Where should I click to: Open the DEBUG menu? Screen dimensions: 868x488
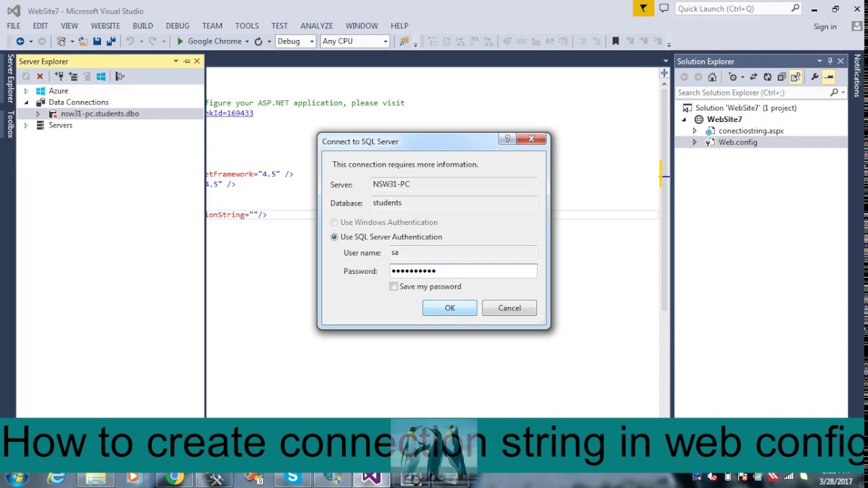(178, 26)
